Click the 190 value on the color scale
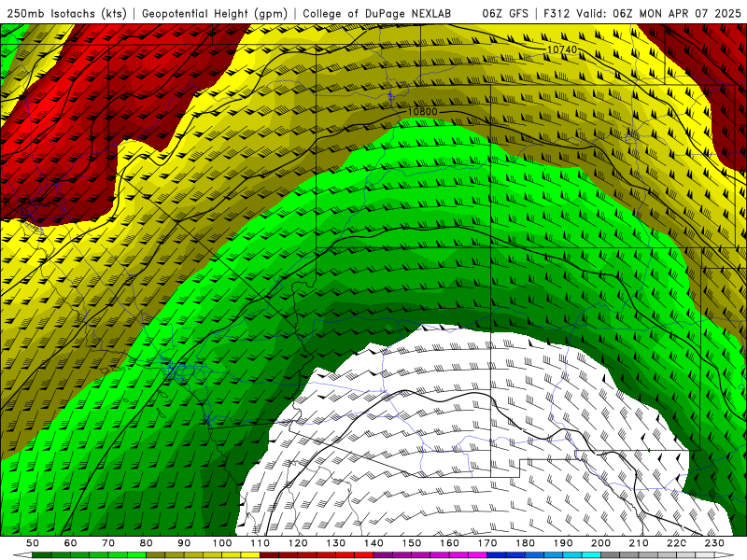The image size is (747, 560). point(563,543)
